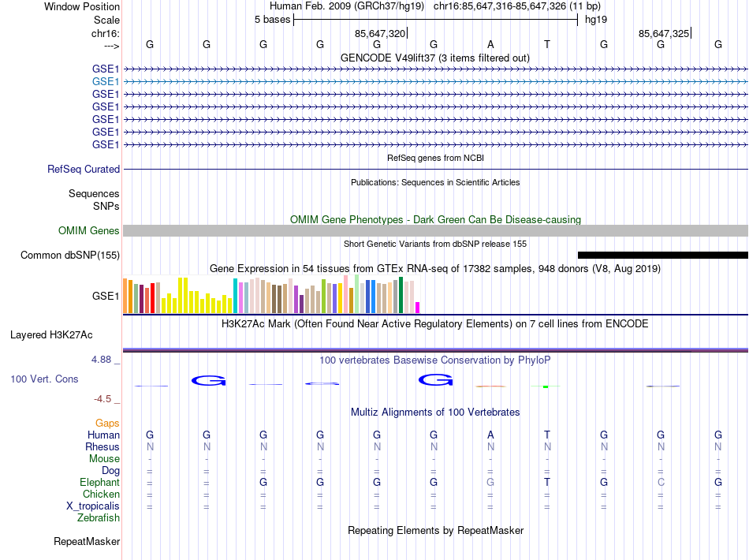This screenshot has width=749, height=560.
Task: Click Multiz Alignments of 100 Vertebrates title
Action: pyautogui.click(x=435, y=413)
